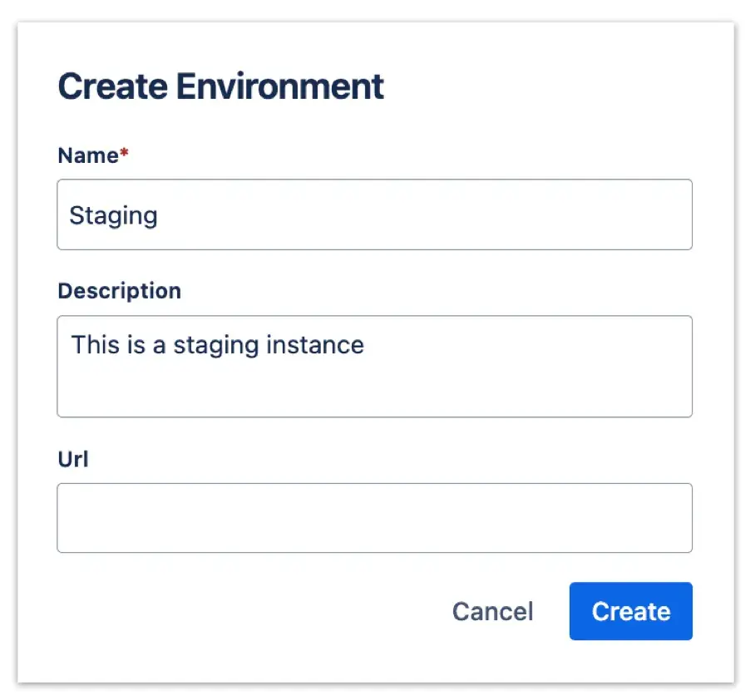Click the Description label
The width and height of the screenshot is (755, 700).
pos(119,290)
